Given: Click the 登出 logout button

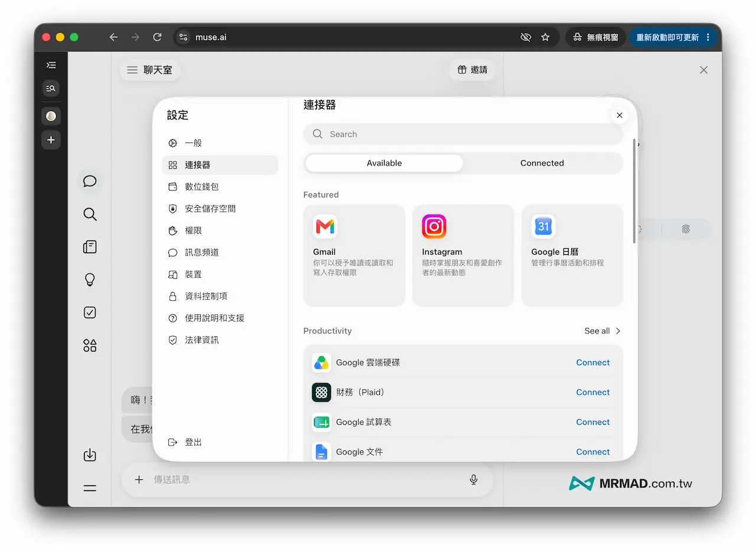Looking at the screenshot, I should (185, 442).
